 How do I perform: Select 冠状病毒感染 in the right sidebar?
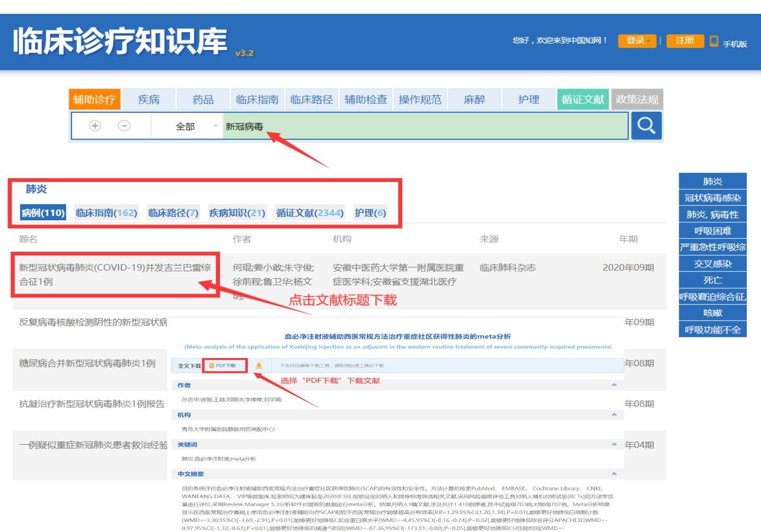pyautogui.click(x=713, y=197)
